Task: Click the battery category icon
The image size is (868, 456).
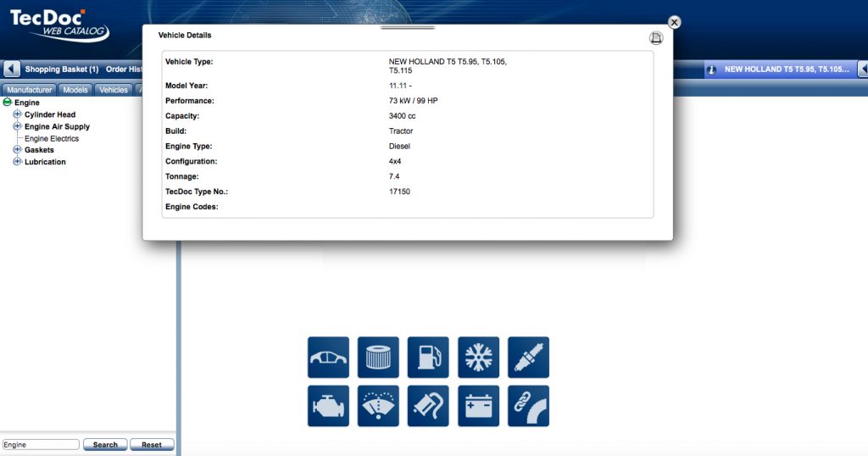Action: [478, 406]
